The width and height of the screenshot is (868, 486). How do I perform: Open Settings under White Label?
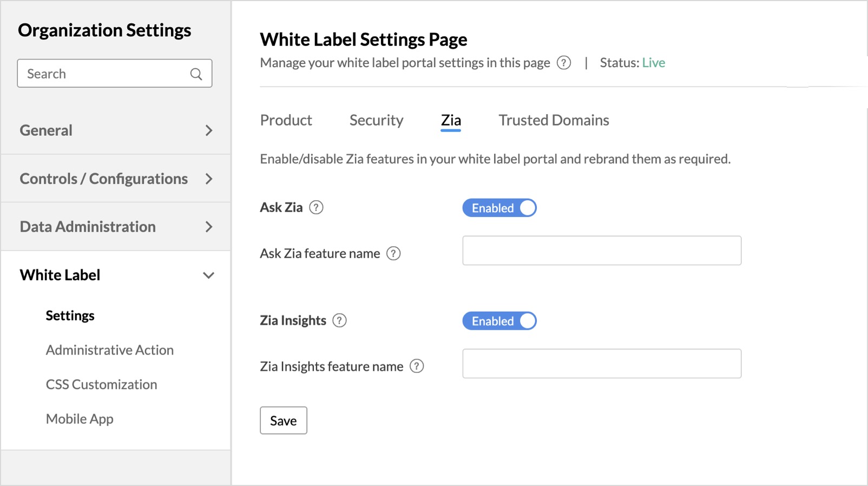[x=70, y=316]
